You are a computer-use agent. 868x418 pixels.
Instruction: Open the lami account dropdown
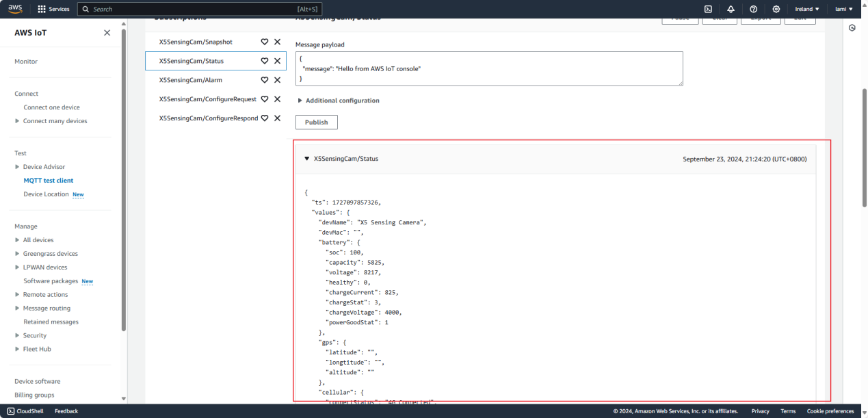click(x=844, y=9)
